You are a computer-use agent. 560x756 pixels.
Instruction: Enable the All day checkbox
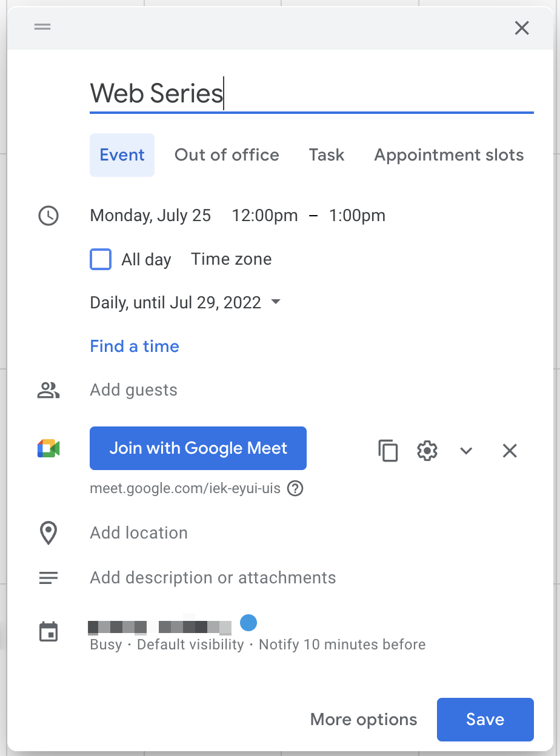[101, 259]
